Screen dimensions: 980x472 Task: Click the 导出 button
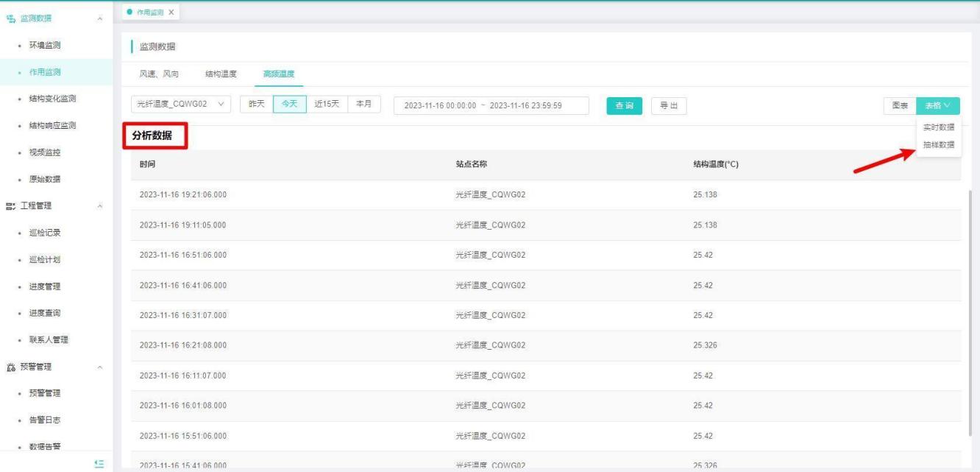click(x=668, y=106)
